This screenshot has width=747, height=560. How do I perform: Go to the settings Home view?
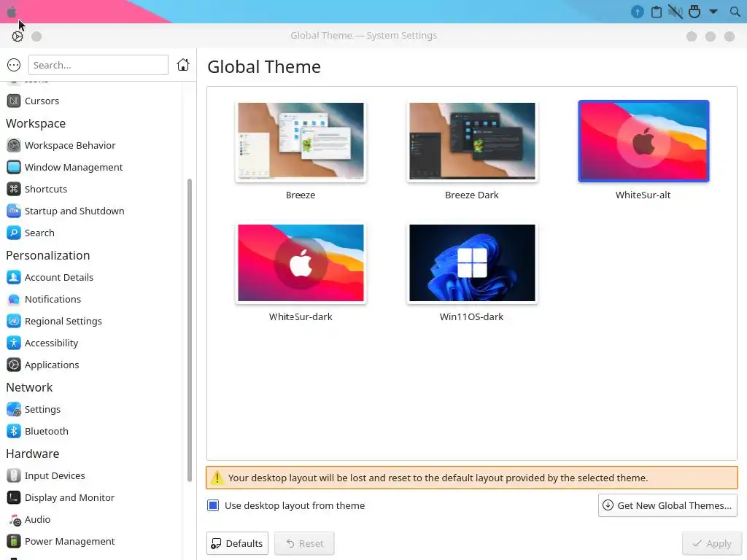pos(183,65)
